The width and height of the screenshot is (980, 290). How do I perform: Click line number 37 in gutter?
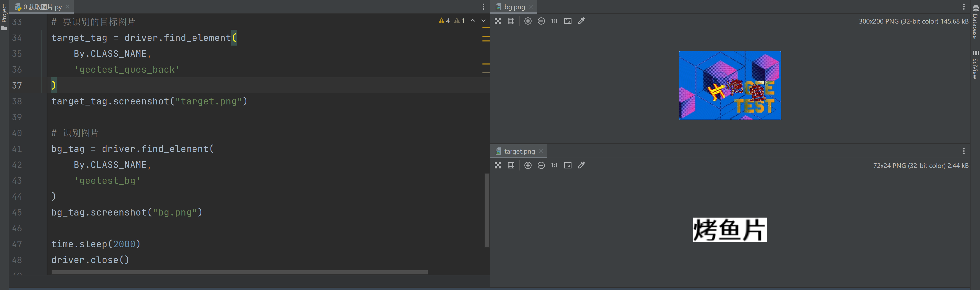[17, 85]
